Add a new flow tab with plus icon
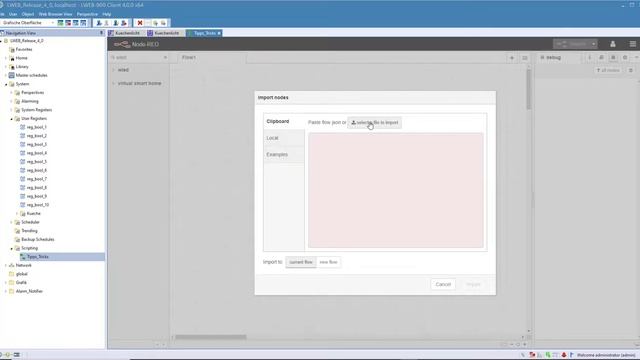The image size is (640, 360). 512,58
